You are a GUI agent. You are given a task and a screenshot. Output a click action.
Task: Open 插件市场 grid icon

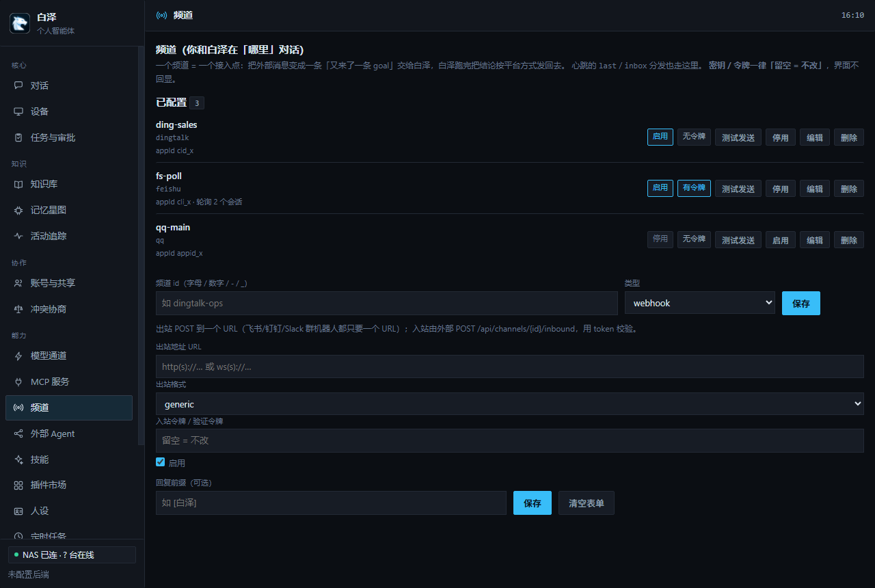(x=18, y=485)
